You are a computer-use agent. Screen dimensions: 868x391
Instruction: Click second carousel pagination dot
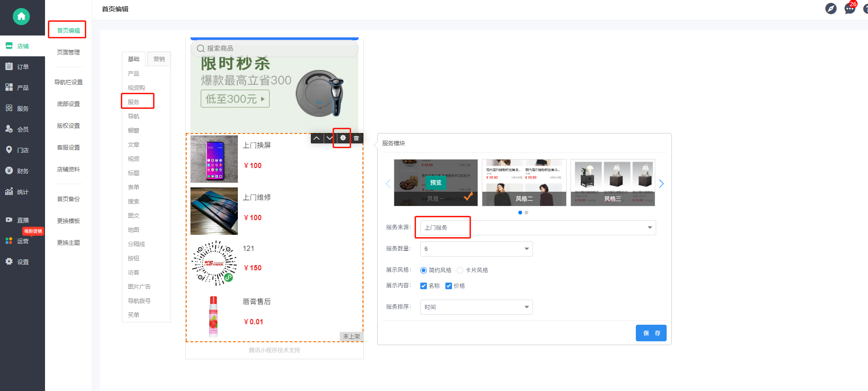pos(526,213)
